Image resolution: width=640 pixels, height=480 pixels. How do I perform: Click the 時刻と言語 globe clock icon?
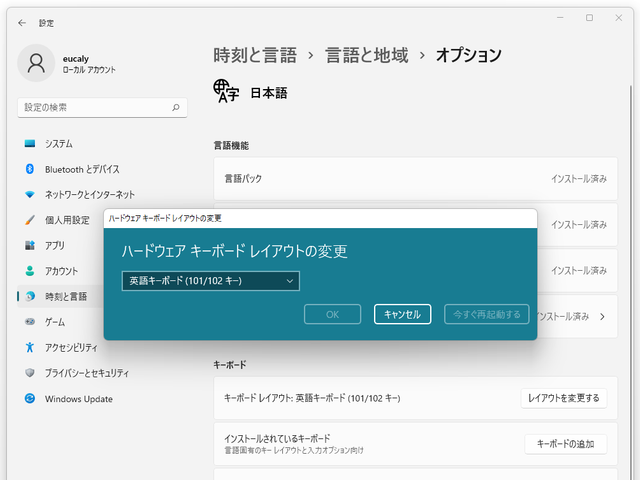pos(30,296)
